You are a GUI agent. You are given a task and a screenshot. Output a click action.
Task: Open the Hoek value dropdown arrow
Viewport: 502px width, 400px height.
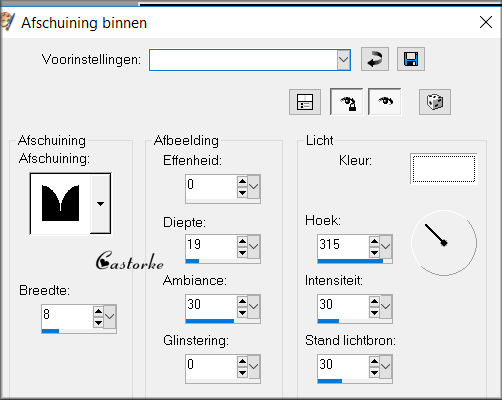pyautogui.click(x=386, y=246)
